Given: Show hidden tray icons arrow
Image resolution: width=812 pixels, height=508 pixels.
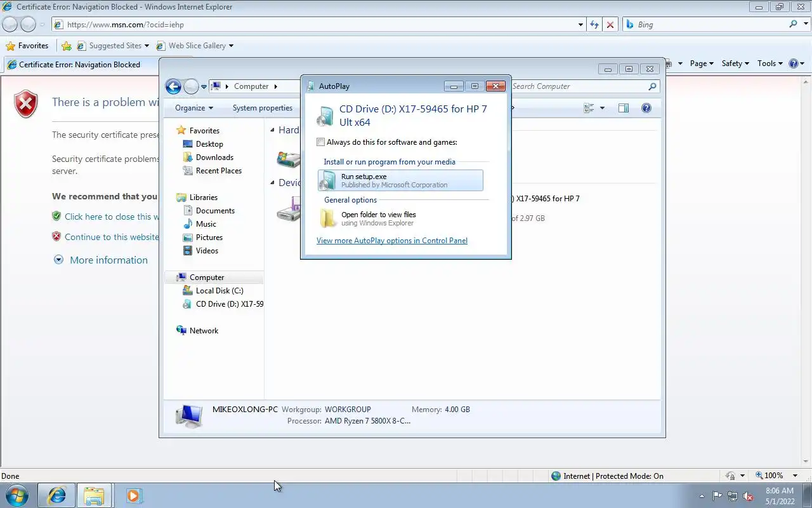Looking at the screenshot, I should [x=702, y=496].
